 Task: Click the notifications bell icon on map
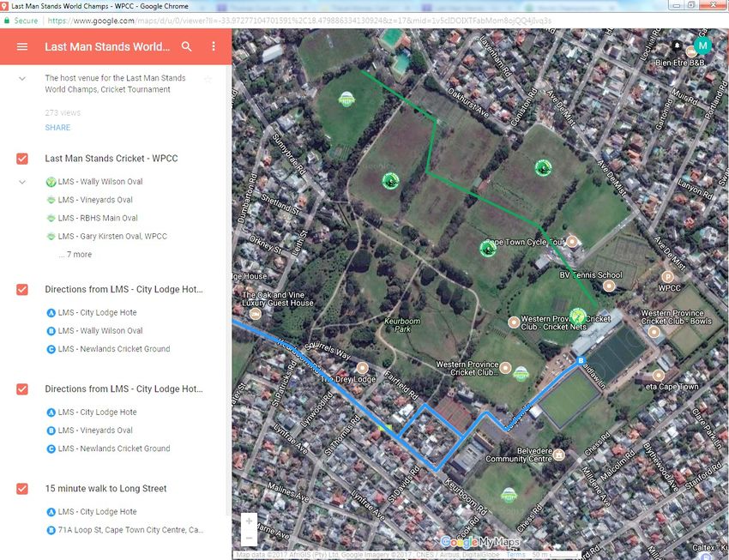pos(677,45)
